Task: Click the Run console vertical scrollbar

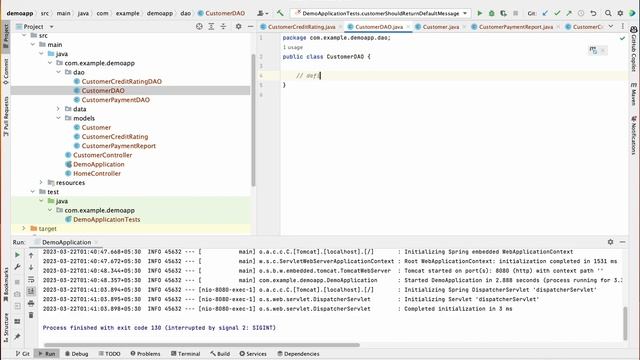Action: [625, 323]
